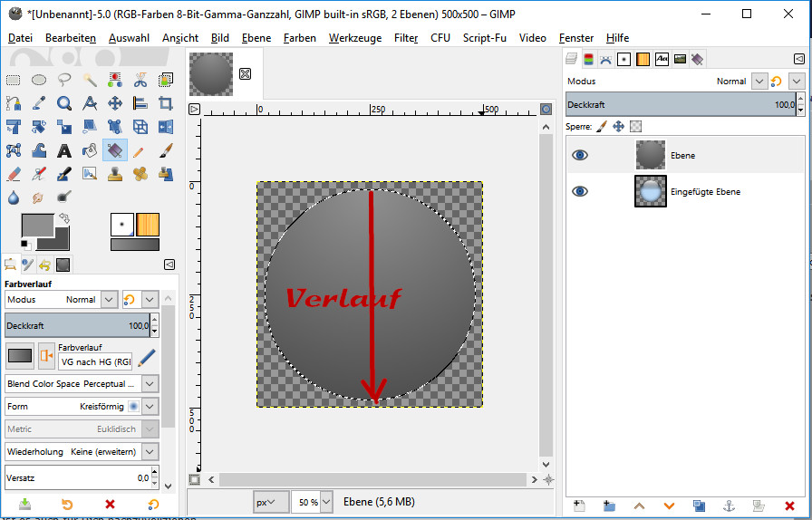Viewport: 812px width, 520px height.
Task: Select the Paintbrush tool
Action: coord(166,150)
